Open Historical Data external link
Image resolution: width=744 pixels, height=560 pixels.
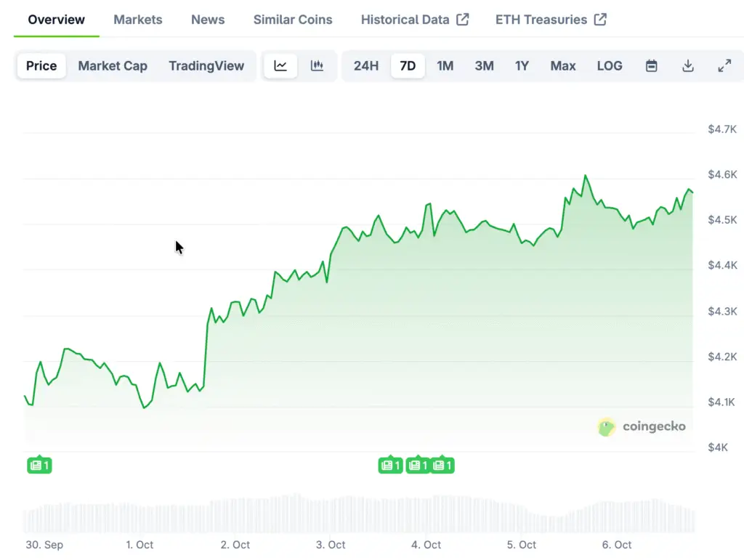414,20
